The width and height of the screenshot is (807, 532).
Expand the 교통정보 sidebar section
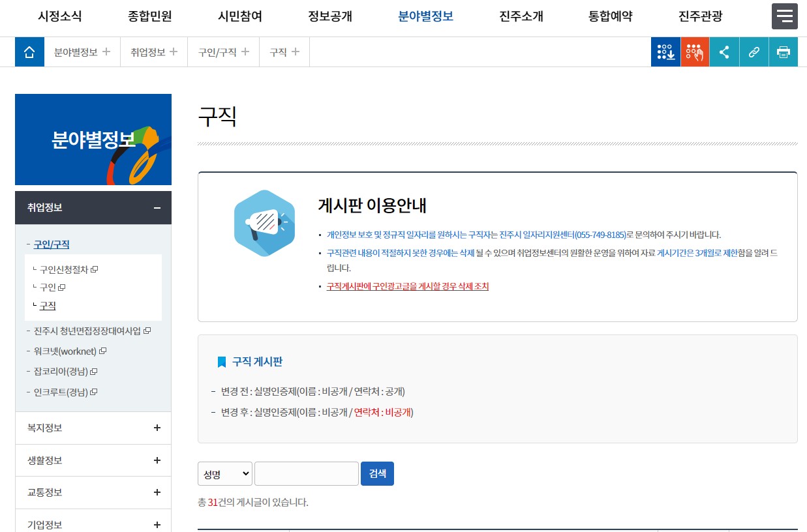coord(93,492)
